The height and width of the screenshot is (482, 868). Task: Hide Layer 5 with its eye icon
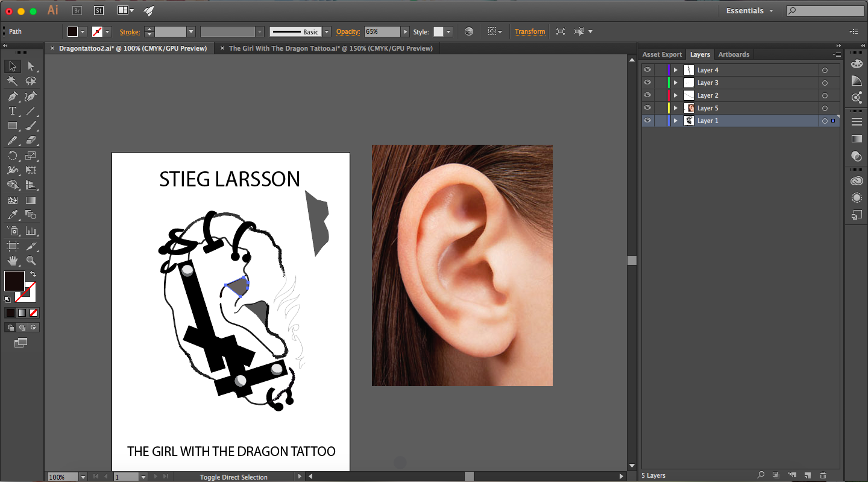click(x=647, y=108)
